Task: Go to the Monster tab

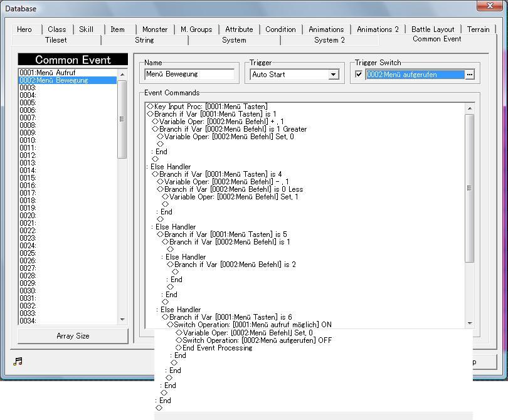Action: (x=155, y=29)
